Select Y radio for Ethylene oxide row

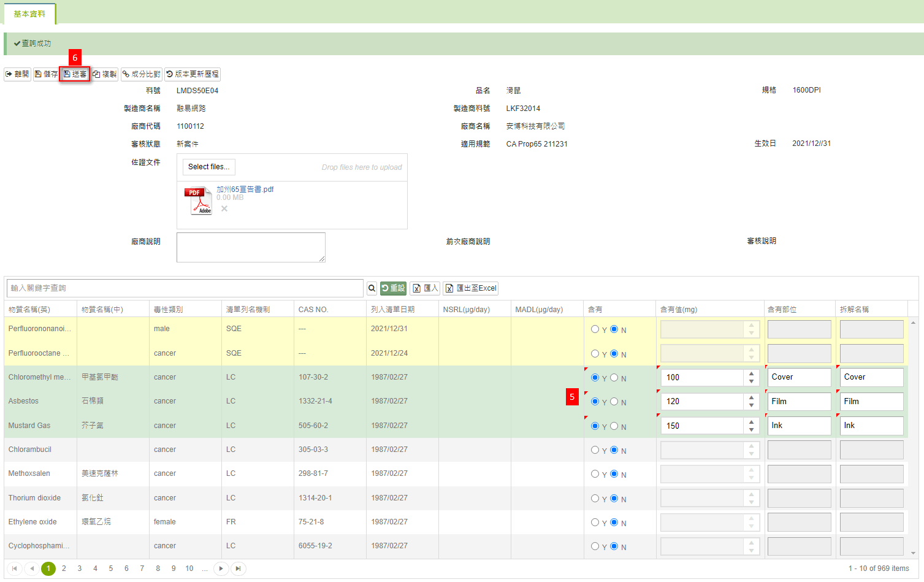pyautogui.click(x=595, y=523)
